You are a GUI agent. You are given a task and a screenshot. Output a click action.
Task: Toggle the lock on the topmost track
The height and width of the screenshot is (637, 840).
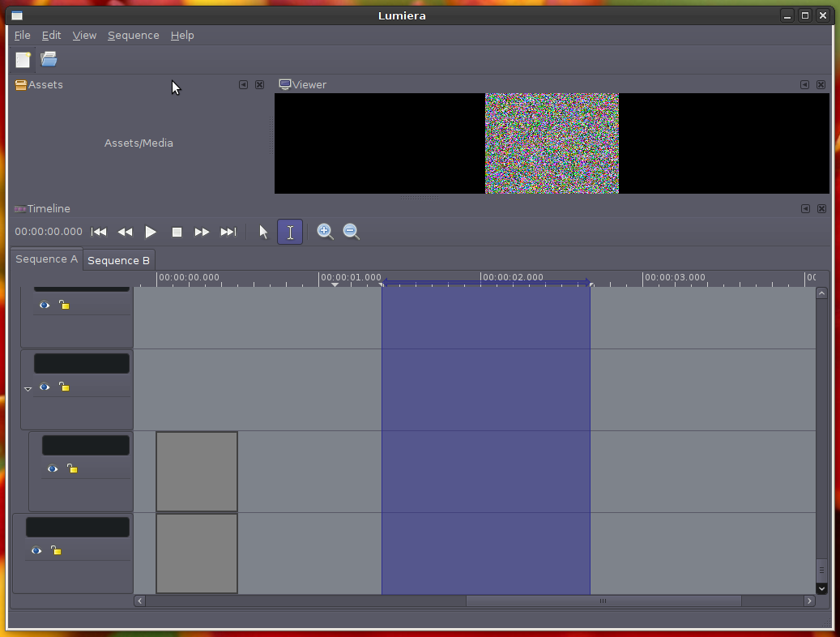click(64, 305)
